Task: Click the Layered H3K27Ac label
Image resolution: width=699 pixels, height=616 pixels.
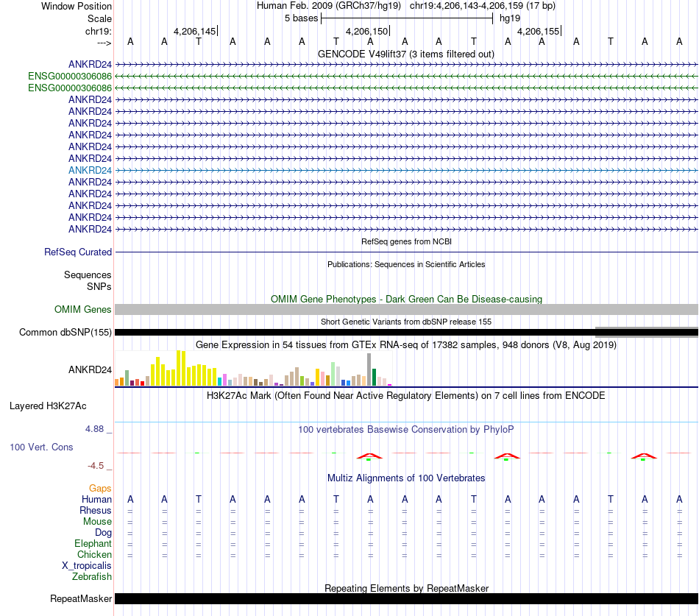Action: point(48,406)
